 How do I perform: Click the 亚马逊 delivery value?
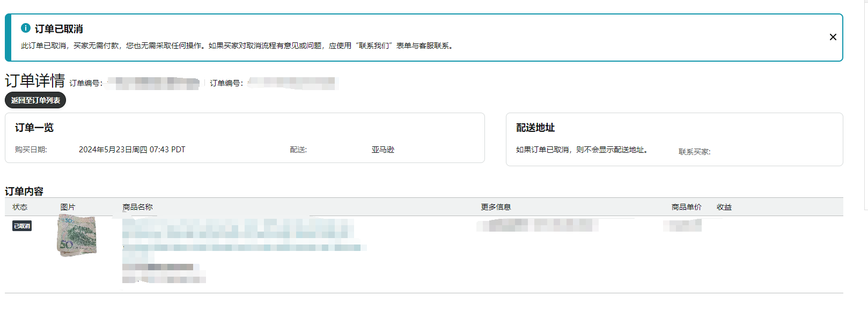pyautogui.click(x=383, y=150)
